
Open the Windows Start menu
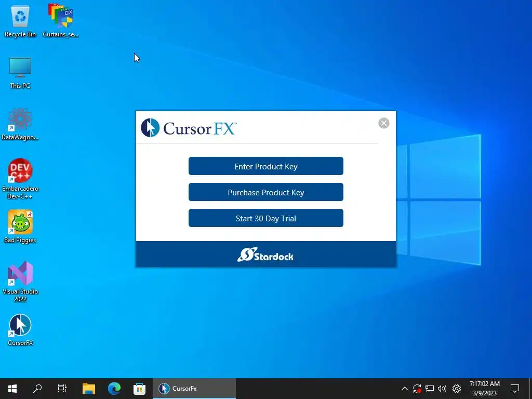coord(12,389)
